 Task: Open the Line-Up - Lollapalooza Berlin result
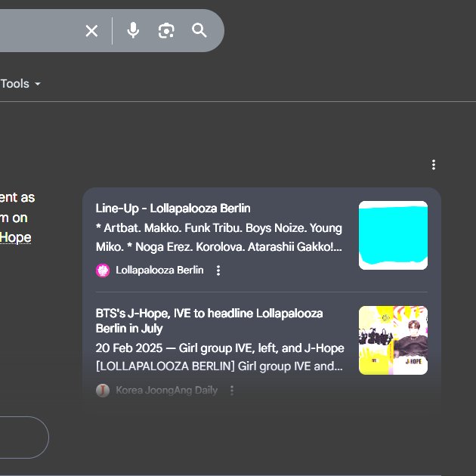point(173,209)
